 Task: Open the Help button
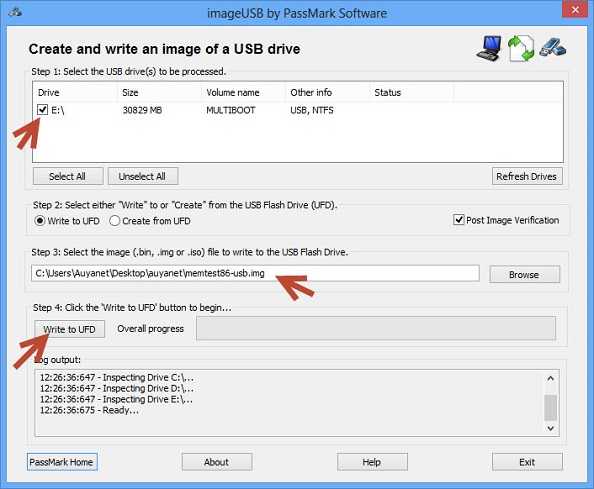pyautogui.click(x=372, y=462)
